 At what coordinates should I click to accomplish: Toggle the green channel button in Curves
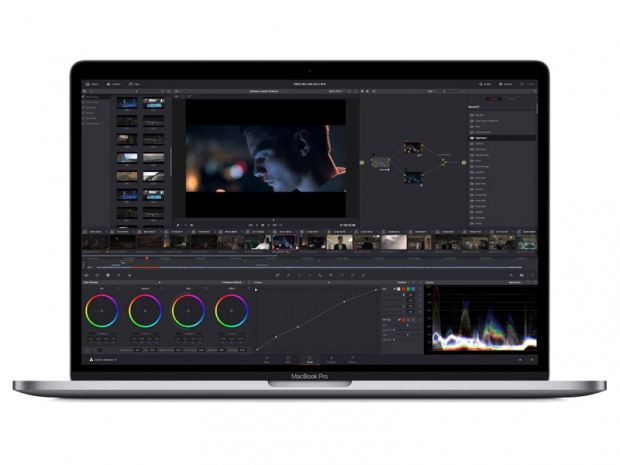(410, 290)
